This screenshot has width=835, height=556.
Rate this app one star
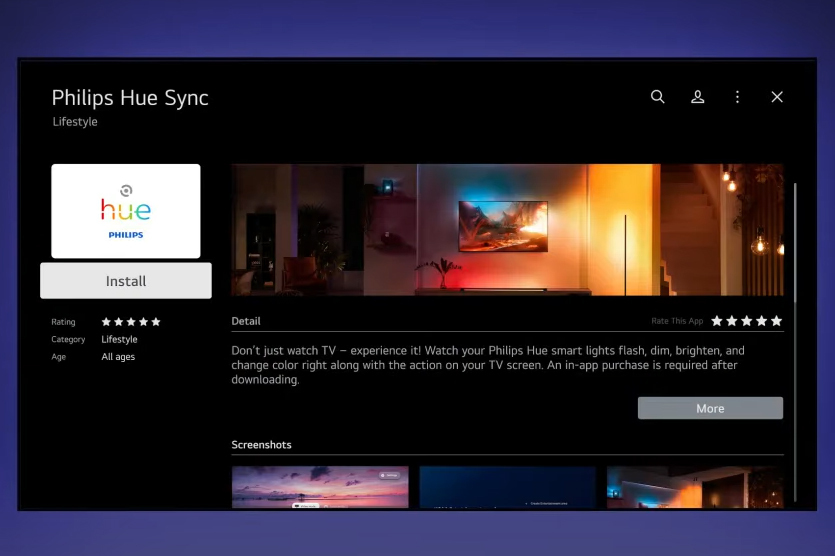click(x=717, y=321)
